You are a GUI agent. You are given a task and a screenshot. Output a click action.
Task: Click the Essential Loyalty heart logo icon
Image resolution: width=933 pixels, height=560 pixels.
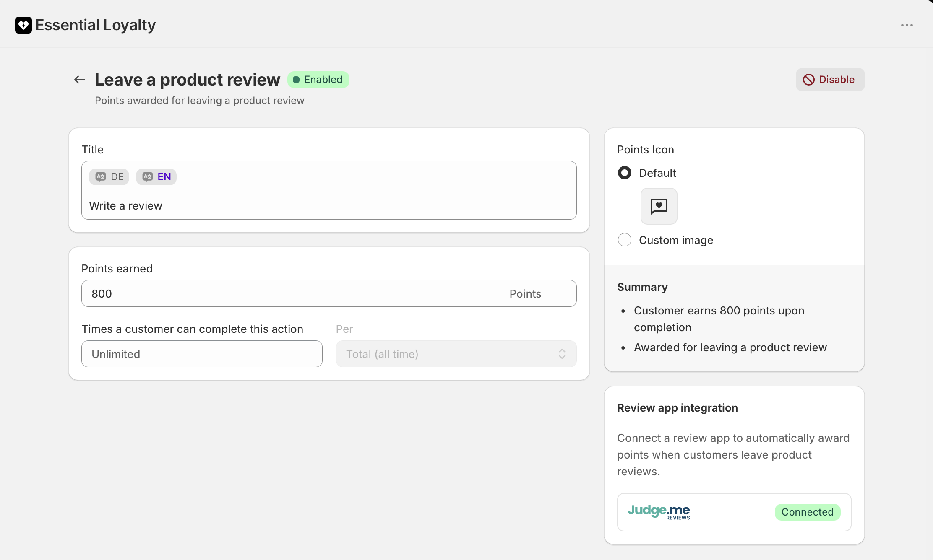pos(23,25)
